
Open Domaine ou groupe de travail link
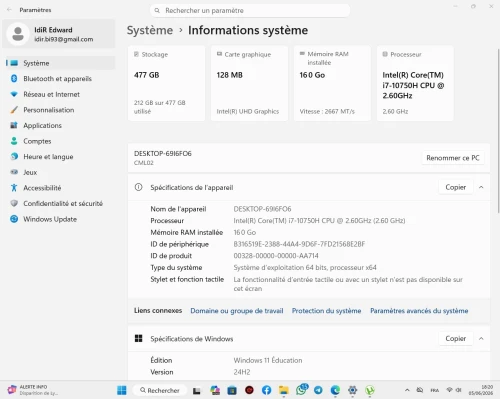(237, 311)
